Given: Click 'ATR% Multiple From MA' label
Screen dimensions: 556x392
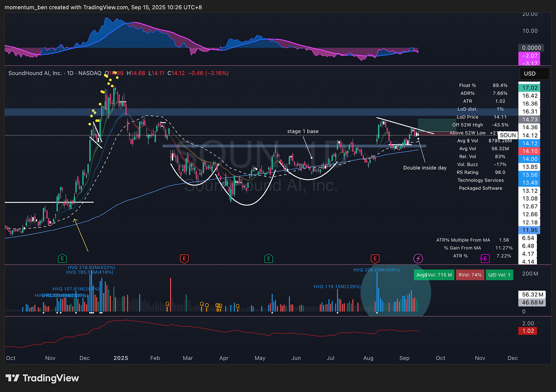Looking at the screenshot, I should point(463,240).
